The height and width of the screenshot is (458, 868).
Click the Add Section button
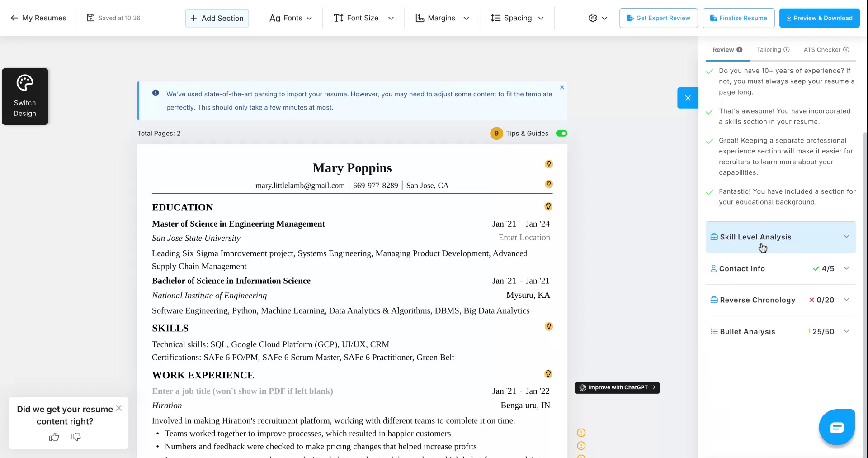[x=217, y=18]
